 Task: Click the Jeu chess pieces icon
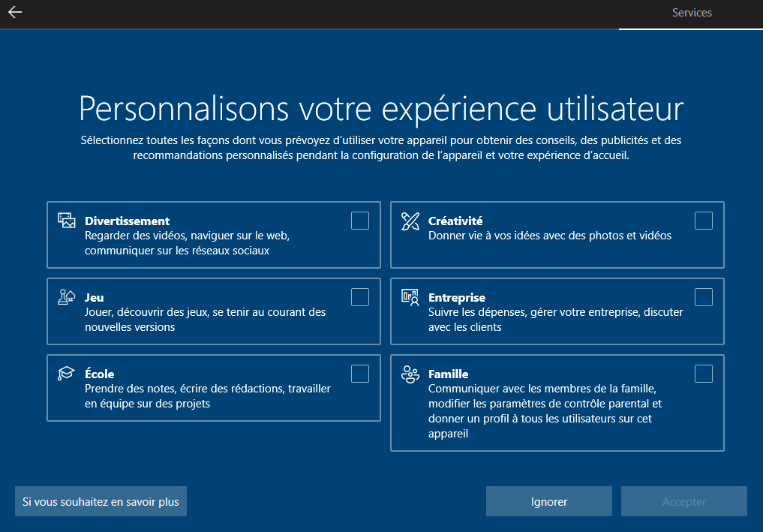[67, 297]
